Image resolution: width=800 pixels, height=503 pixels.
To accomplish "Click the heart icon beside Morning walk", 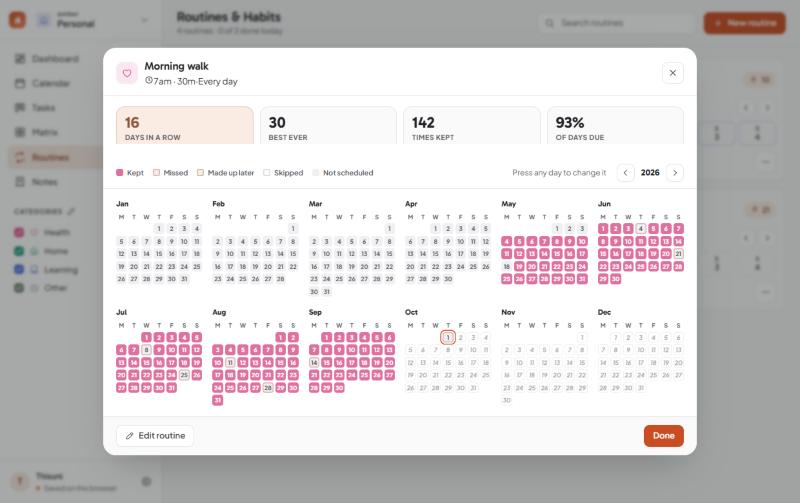I will [127, 73].
